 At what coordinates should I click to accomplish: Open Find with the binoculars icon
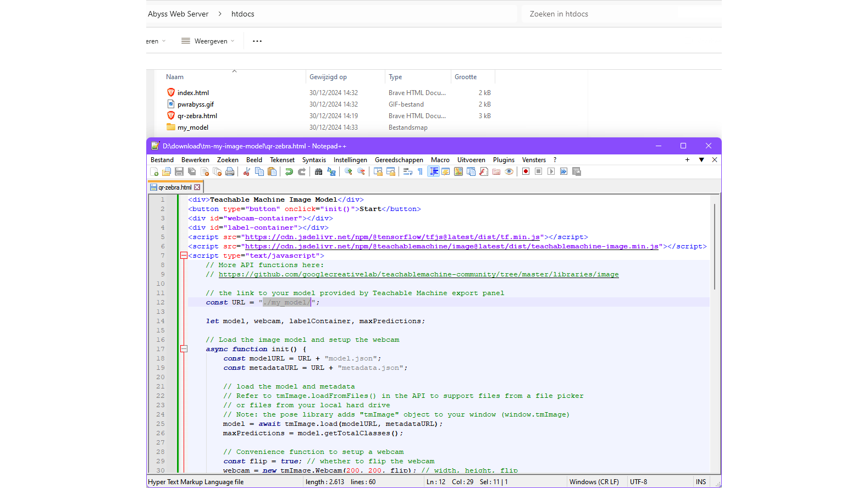coord(318,172)
